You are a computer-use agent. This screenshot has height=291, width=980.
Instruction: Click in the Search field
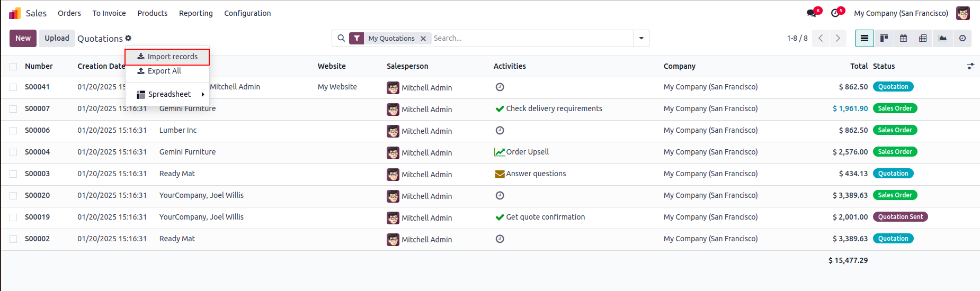[x=530, y=38]
